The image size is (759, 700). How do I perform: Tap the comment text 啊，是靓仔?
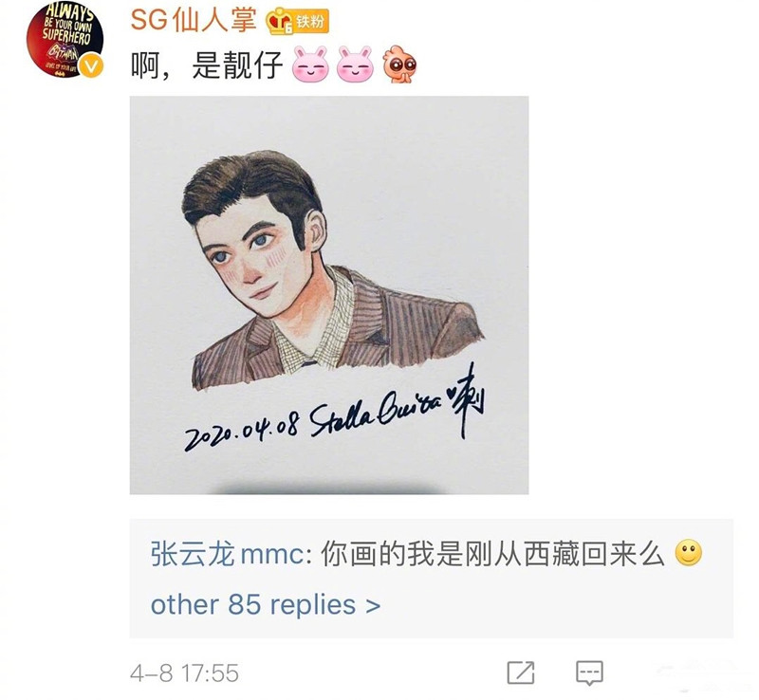coord(207,65)
